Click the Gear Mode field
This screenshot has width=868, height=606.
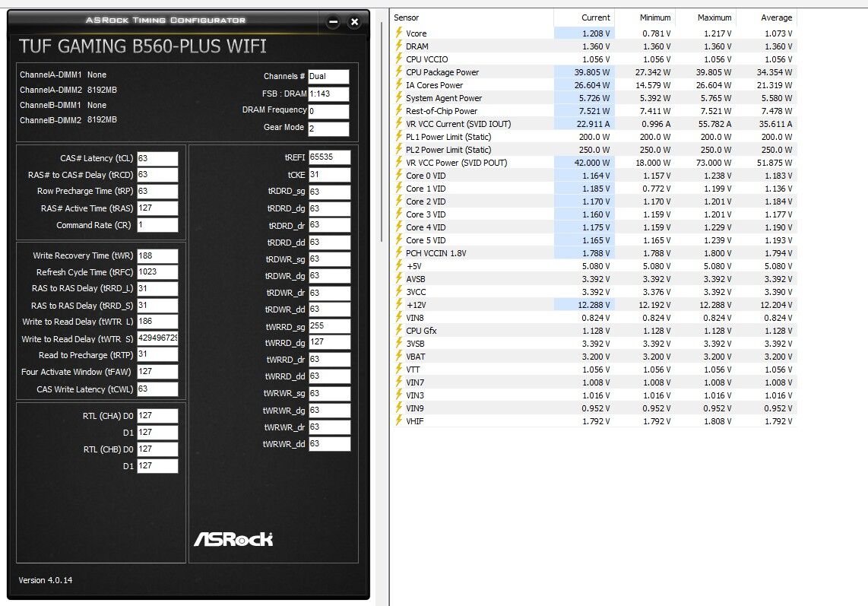coord(329,128)
